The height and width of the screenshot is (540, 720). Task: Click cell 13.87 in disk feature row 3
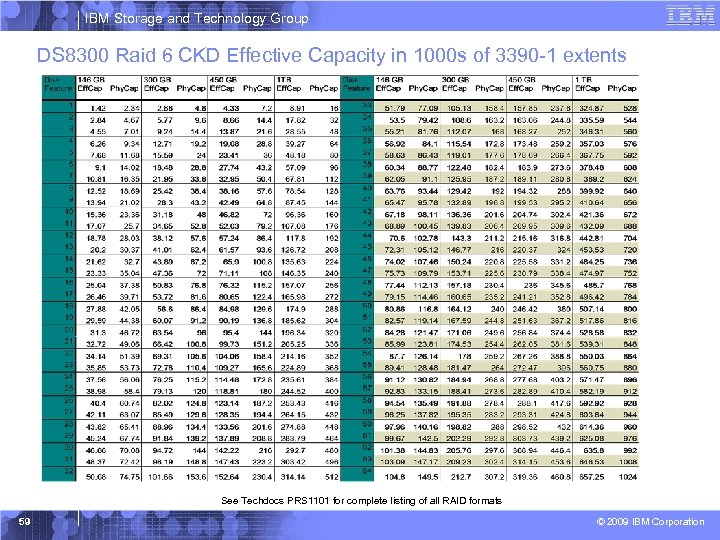tap(229, 132)
